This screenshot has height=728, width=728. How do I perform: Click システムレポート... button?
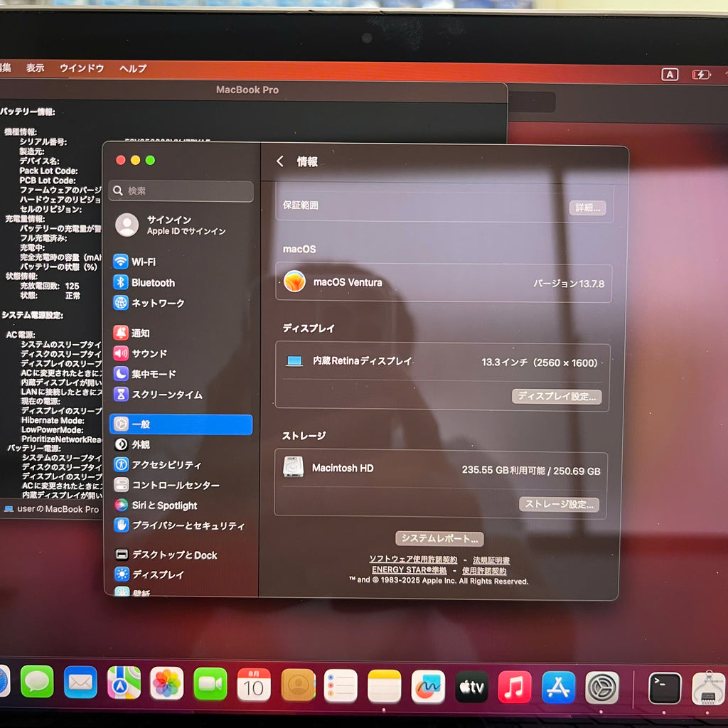(x=439, y=539)
